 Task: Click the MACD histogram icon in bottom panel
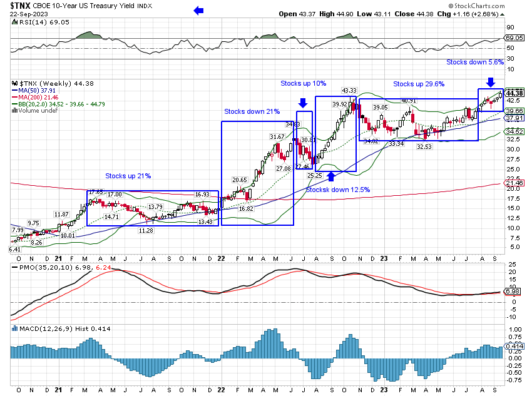pos(14,328)
